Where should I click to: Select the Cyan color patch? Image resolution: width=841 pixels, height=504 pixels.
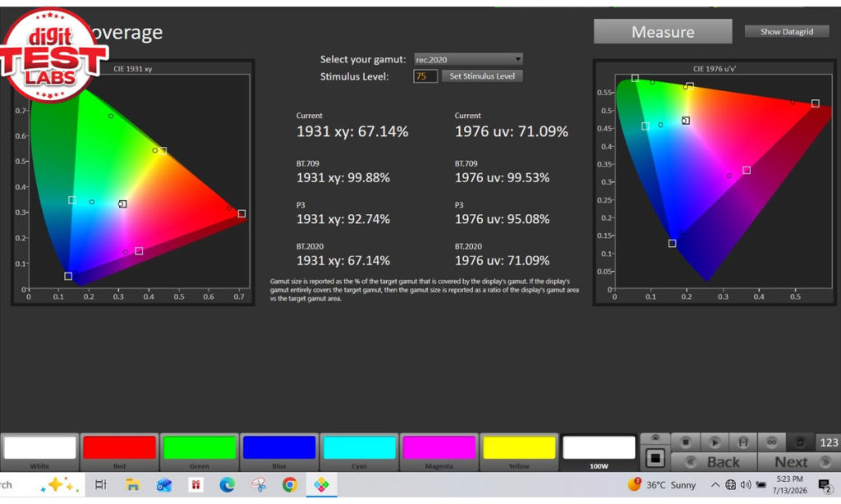[359, 452]
